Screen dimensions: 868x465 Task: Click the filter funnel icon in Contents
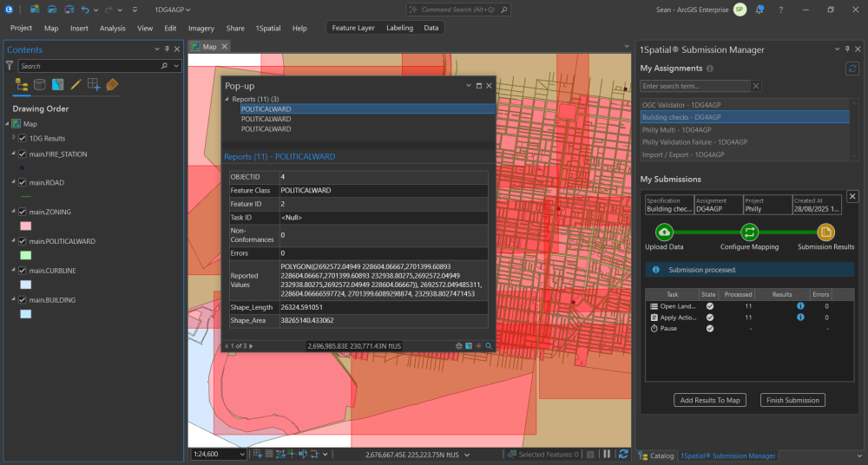[x=10, y=66]
